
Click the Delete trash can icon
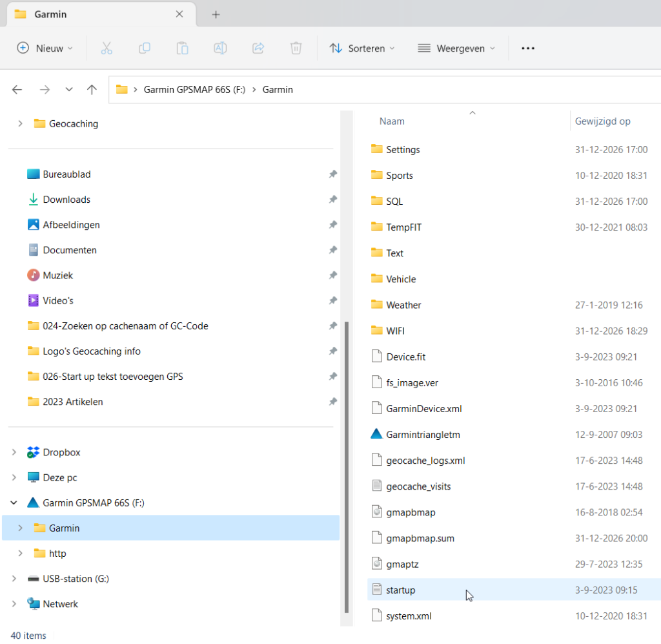(x=296, y=48)
